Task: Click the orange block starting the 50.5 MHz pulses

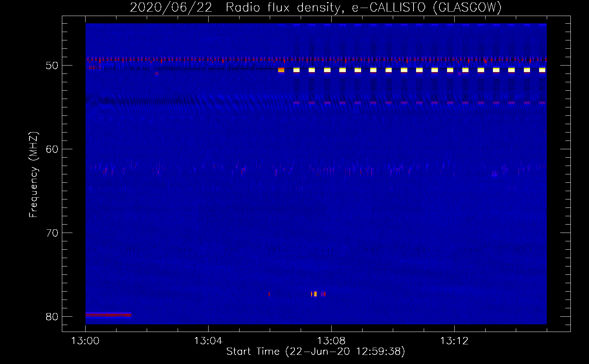Action: pyautogui.click(x=281, y=70)
